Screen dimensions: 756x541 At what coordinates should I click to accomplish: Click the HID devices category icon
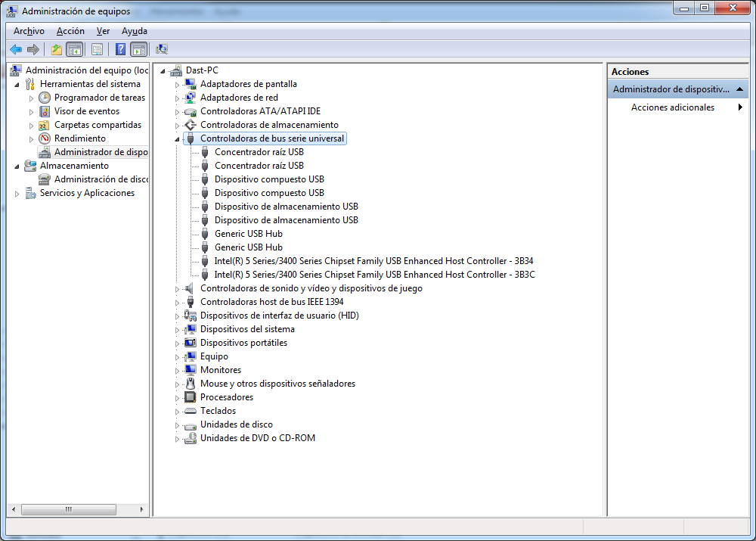[191, 316]
